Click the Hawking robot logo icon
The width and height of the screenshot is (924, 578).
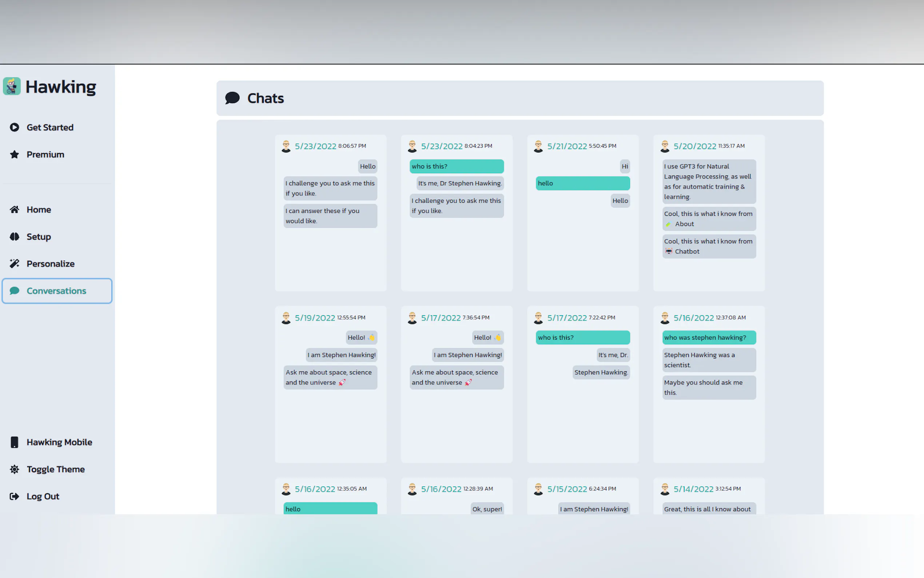tap(12, 86)
